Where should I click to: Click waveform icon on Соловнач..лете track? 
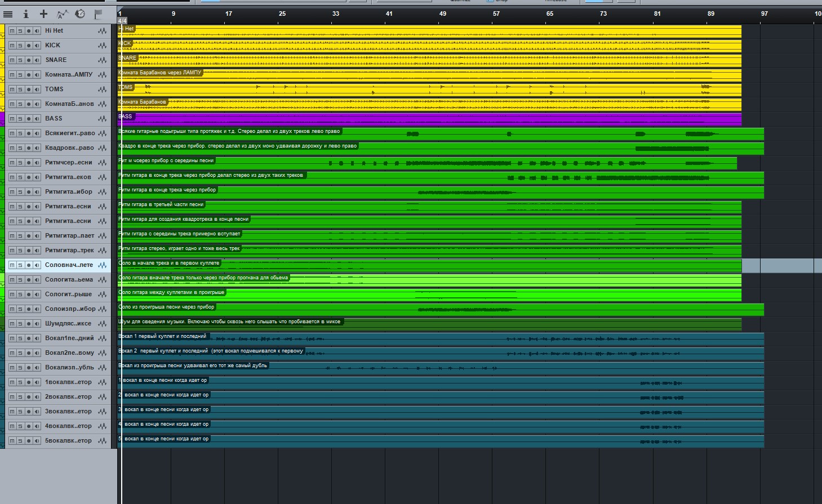[x=102, y=265]
